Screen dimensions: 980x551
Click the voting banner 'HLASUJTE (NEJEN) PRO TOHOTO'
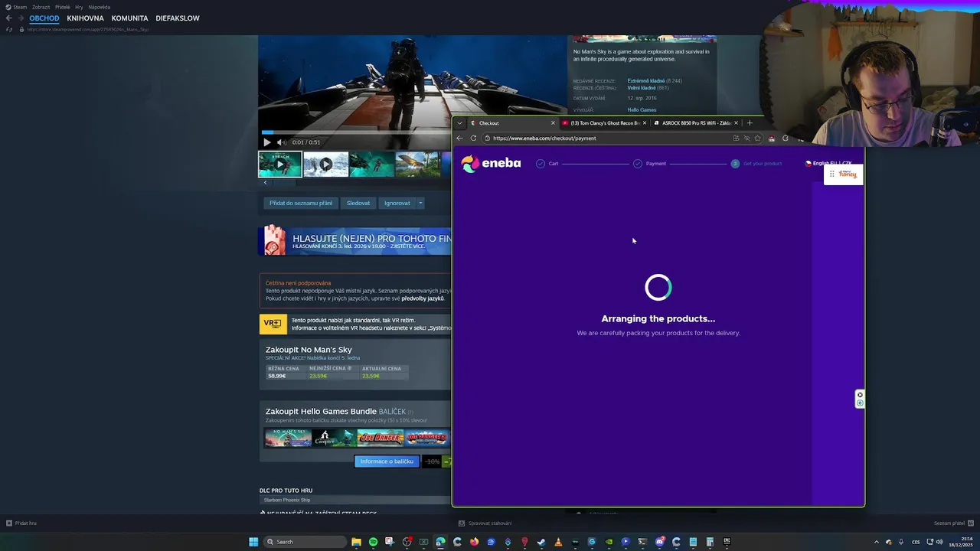pos(355,241)
